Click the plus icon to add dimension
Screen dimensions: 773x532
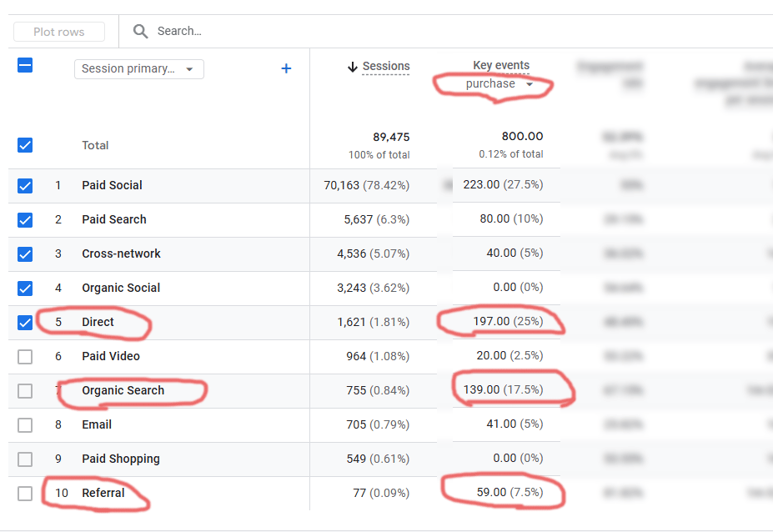[286, 68]
